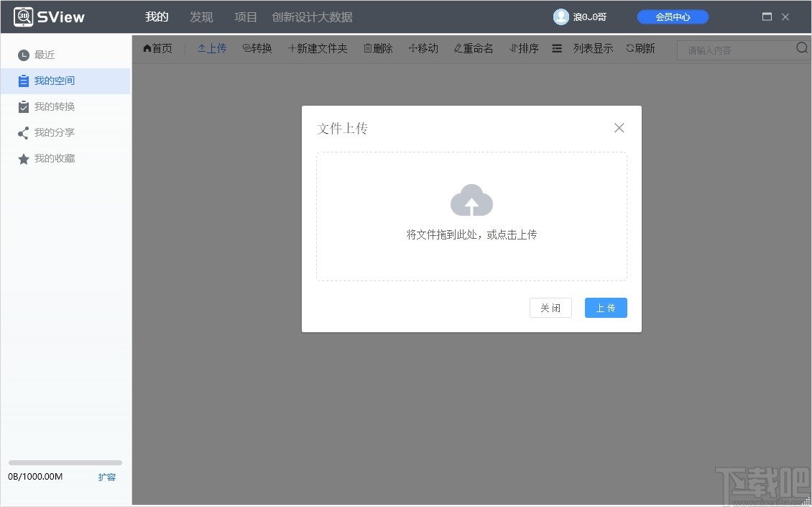The width and height of the screenshot is (812, 507).
Task: Switch to the 发现 tab
Action: point(201,17)
